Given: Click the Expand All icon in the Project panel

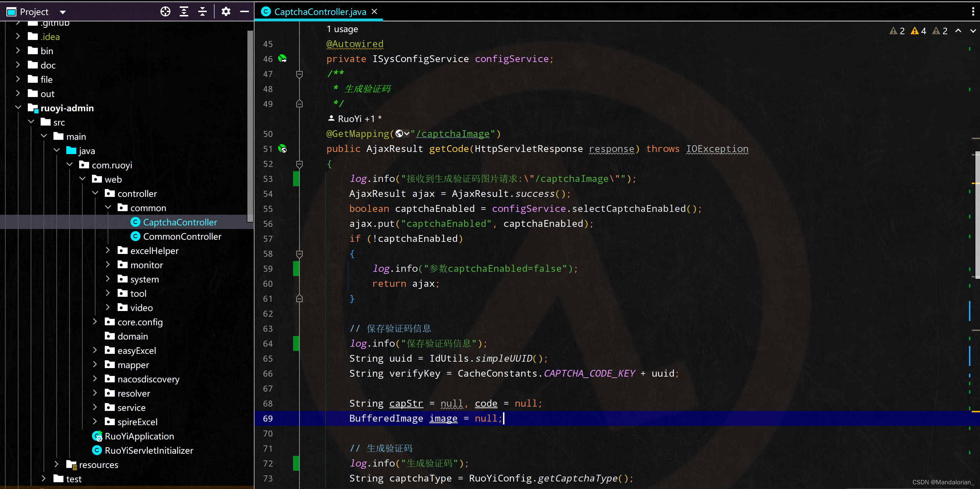Looking at the screenshot, I should tap(184, 11).
